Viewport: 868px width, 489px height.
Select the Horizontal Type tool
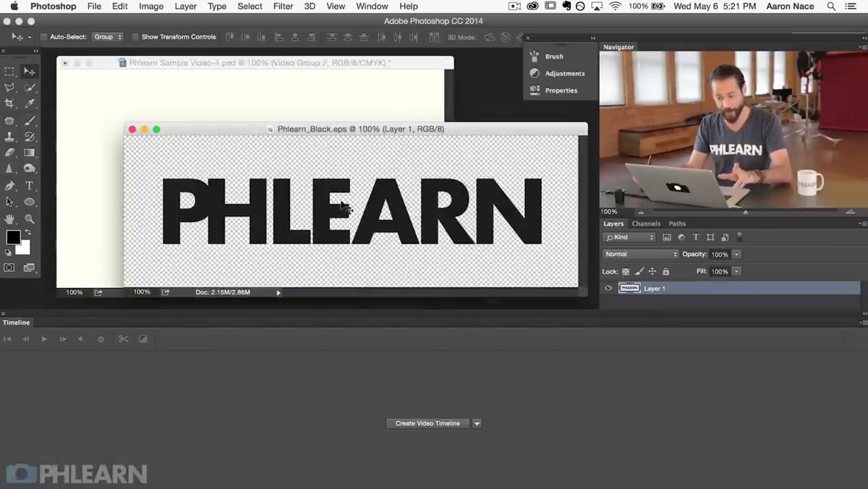[30, 186]
